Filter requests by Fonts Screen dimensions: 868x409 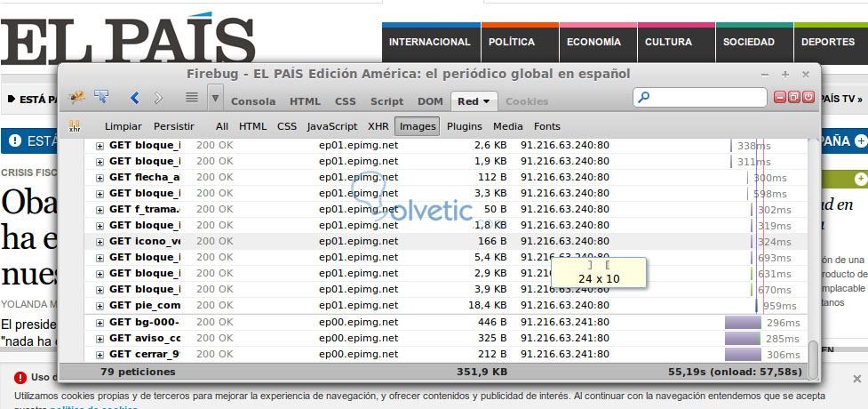pos(547,126)
